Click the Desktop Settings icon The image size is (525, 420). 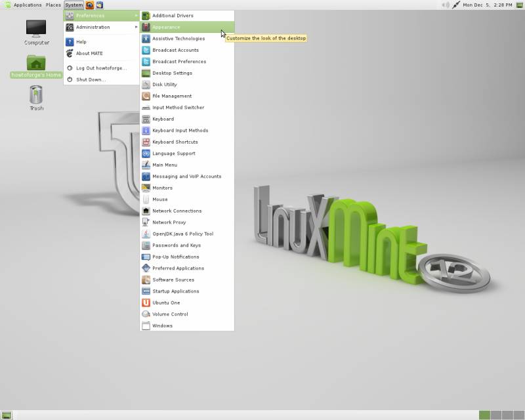pos(146,73)
